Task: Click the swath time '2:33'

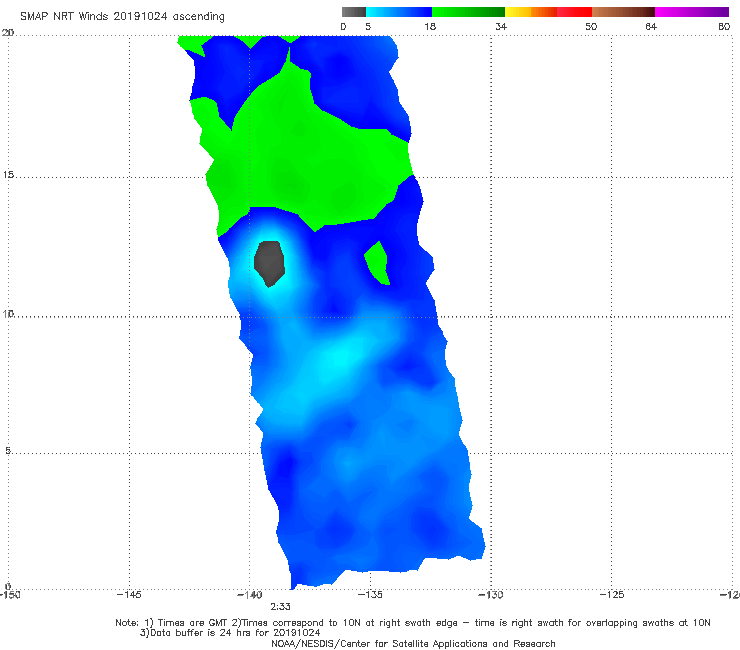Action: (280, 607)
